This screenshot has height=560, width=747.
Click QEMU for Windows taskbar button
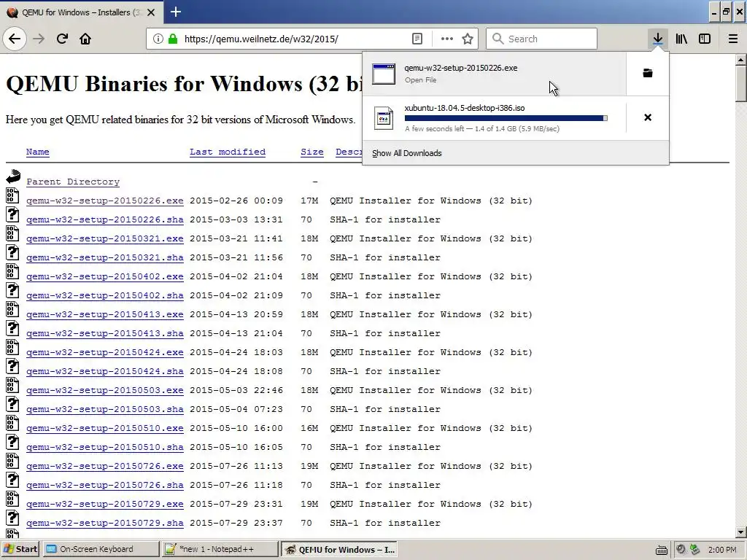(x=338, y=550)
